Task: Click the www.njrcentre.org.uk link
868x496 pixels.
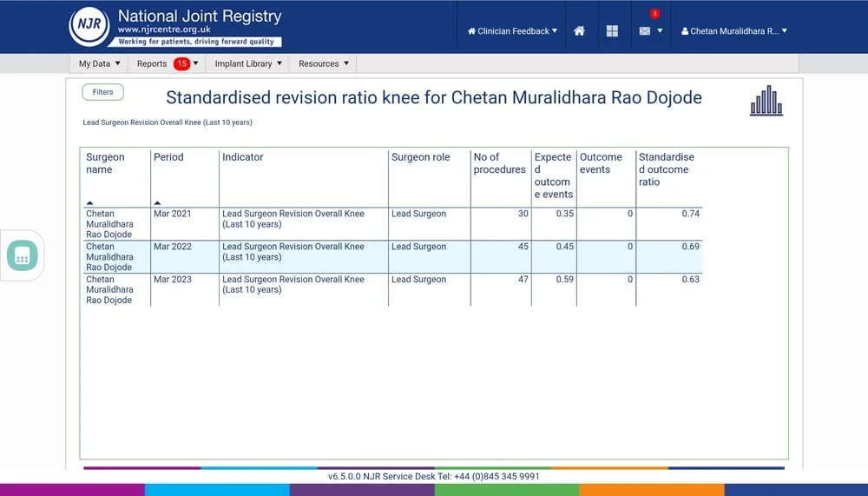Action: click(164, 30)
